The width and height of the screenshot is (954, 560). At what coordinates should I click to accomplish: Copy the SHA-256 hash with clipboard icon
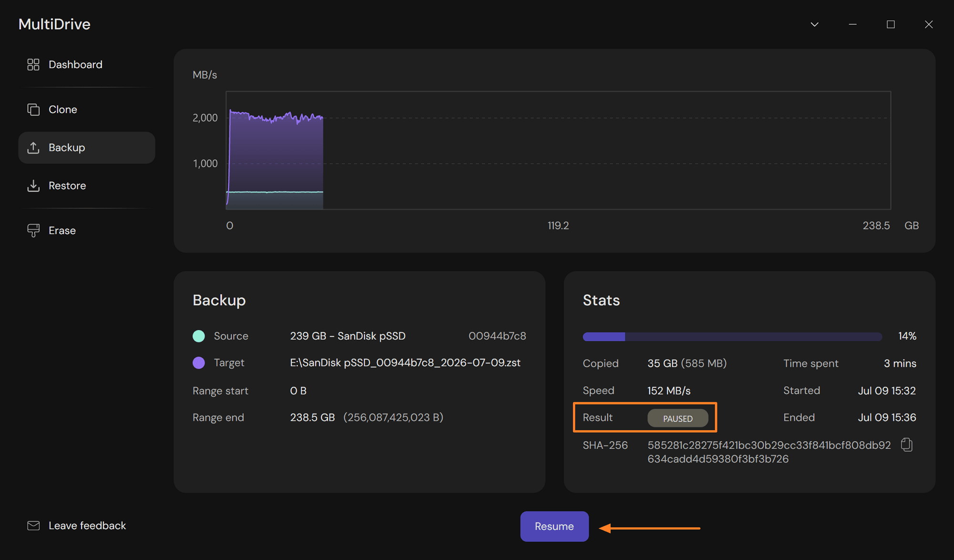907,445
